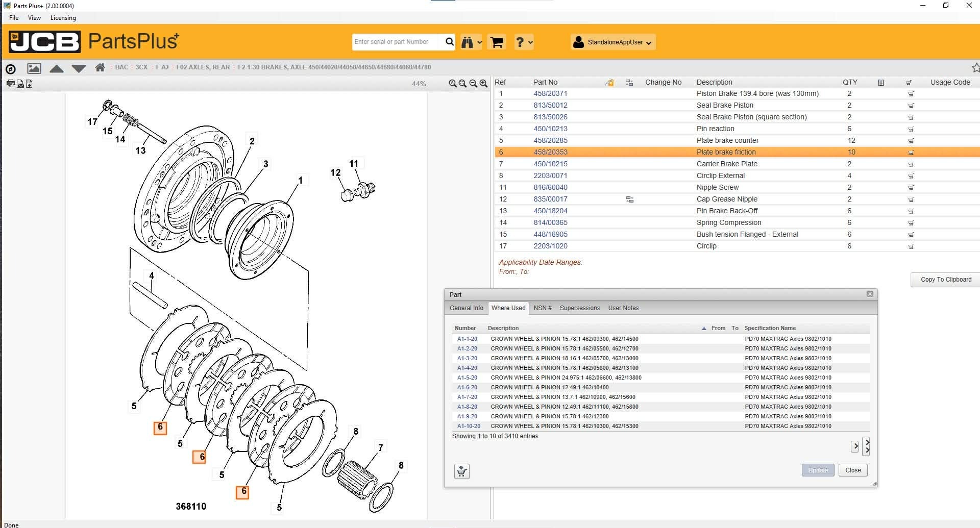Expand the binoculars search dropdown arrow
980x528 pixels.
click(479, 42)
